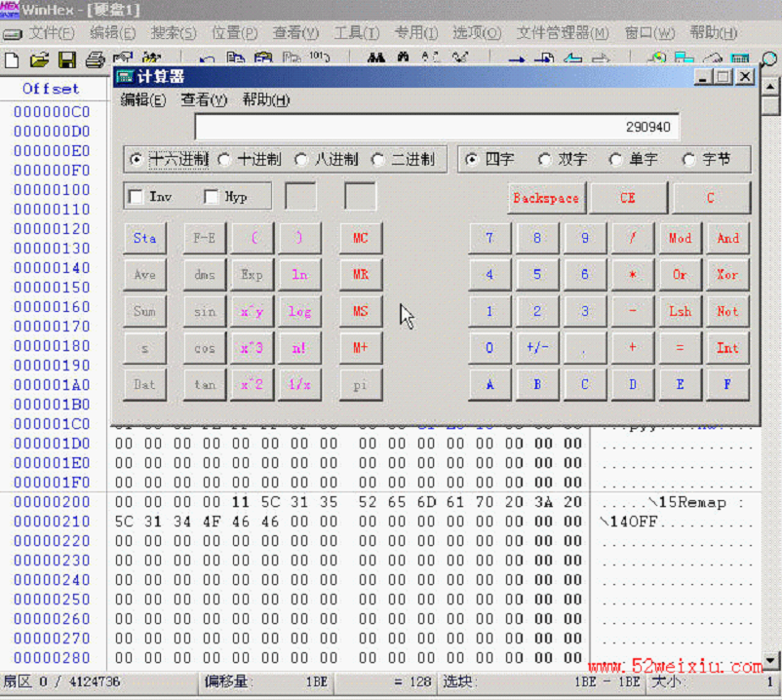Select 单字 Word radio button
The height and width of the screenshot is (700, 782).
point(615,160)
